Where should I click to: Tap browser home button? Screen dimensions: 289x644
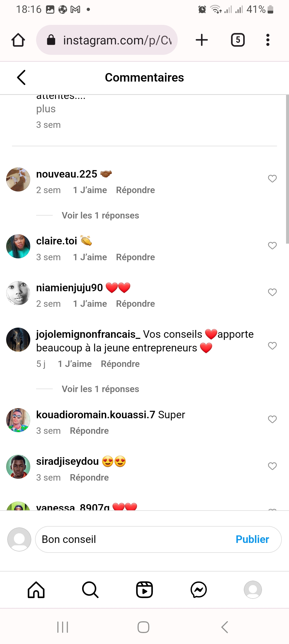18,40
